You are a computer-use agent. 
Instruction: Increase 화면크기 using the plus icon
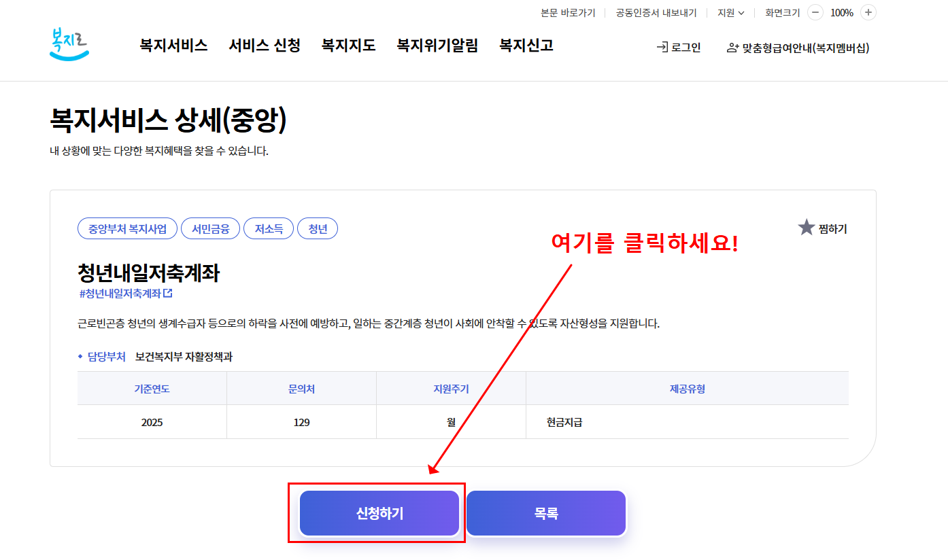(x=868, y=12)
